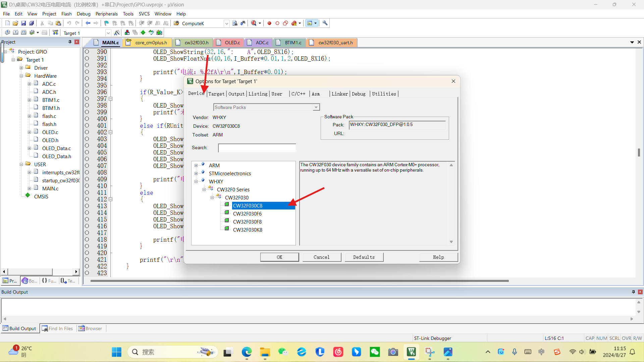Switch to the OLED.c editor tab
Image resolution: width=644 pixels, height=362 pixels.
click(229, 43)
